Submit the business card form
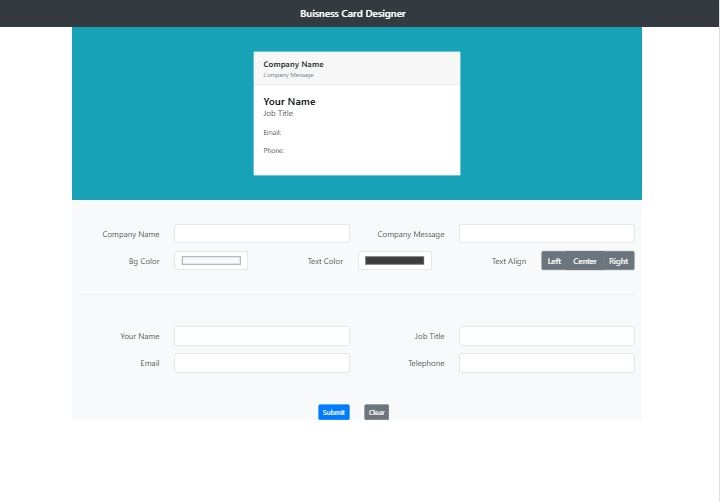The image size is (720, 502). tap(334, 412)
